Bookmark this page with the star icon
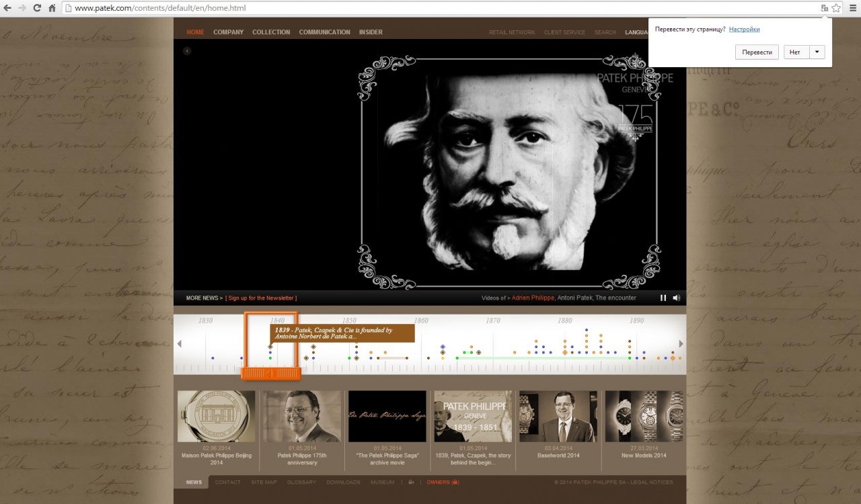Image resolution: width=861 pixels, height=504 pixels. pos(836,8)
